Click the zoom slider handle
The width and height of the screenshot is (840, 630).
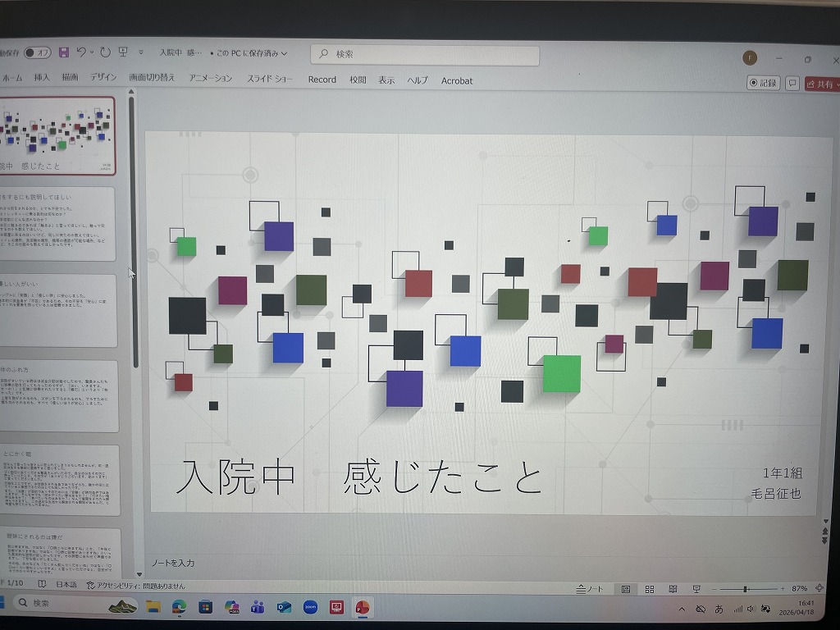(745, 589)
